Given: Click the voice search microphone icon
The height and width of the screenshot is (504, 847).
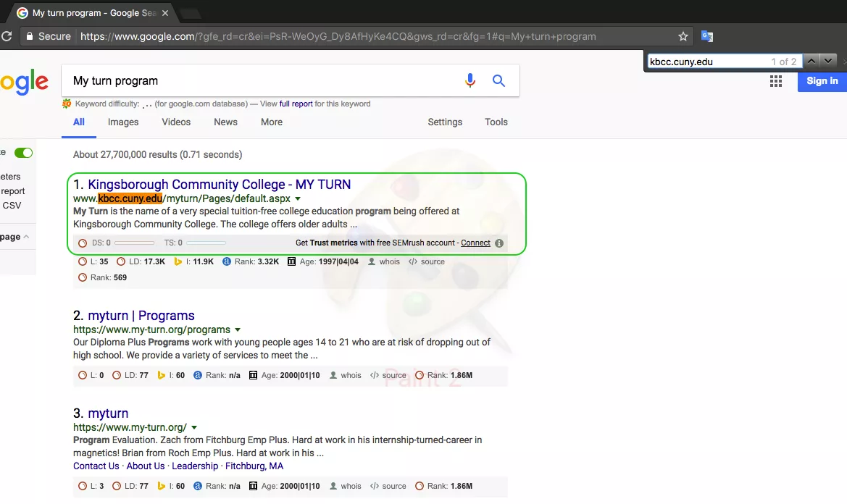Looking at the screenshot, I should click(470, 80).
